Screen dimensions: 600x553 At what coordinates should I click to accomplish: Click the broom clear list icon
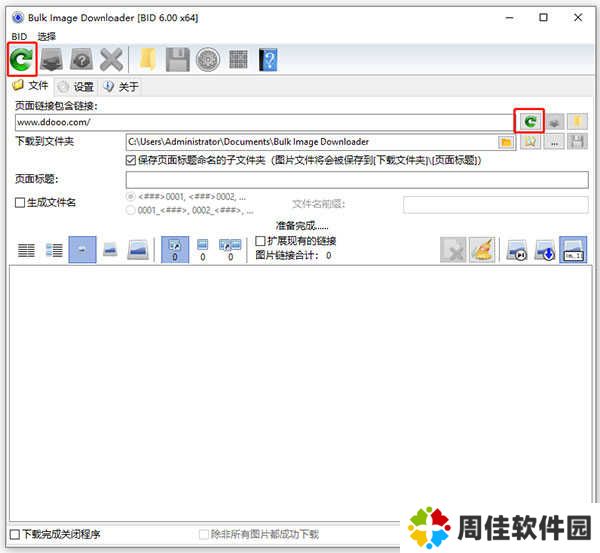coord(482,250)
